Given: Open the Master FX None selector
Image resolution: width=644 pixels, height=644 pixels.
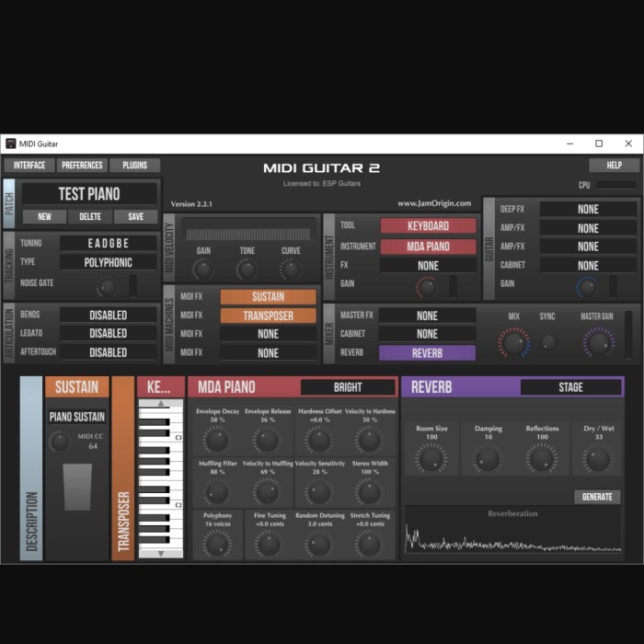Looking at the screenshot, I should pos(427,316).
